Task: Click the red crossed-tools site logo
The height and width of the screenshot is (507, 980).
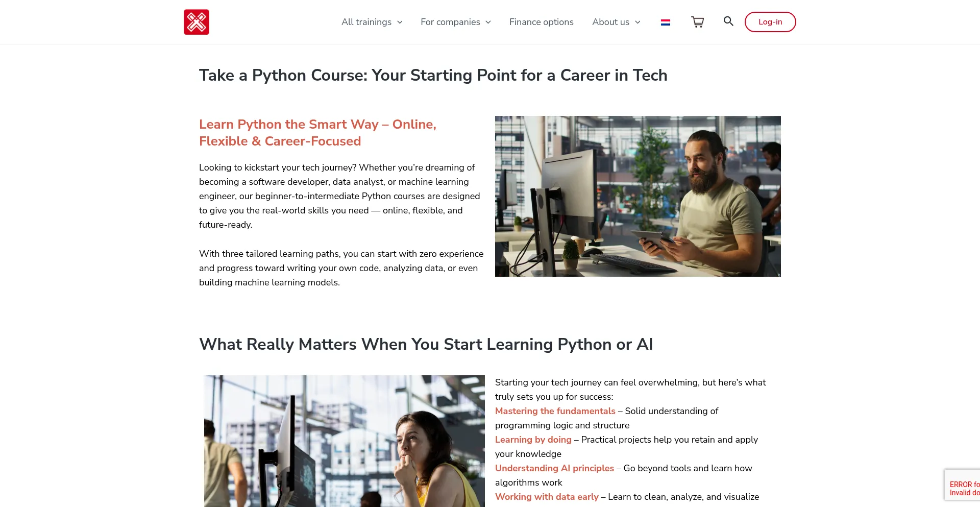Action: tap(197, 22)
